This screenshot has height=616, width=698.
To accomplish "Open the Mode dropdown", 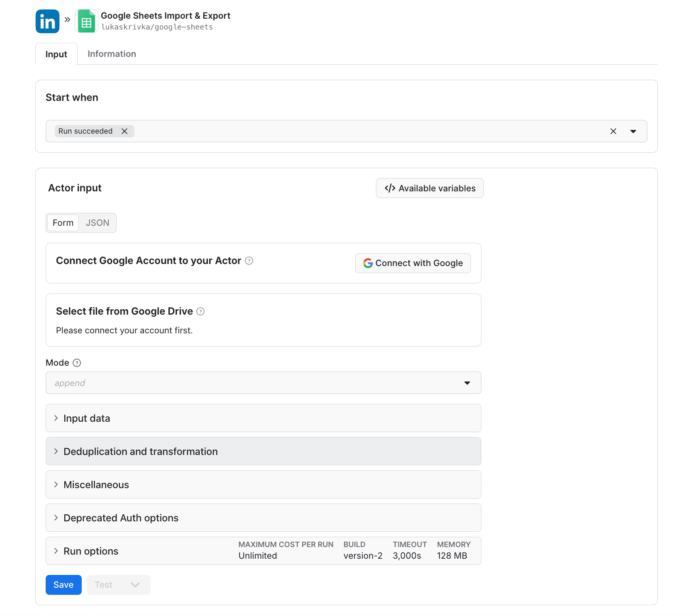I will pos(264,383).
